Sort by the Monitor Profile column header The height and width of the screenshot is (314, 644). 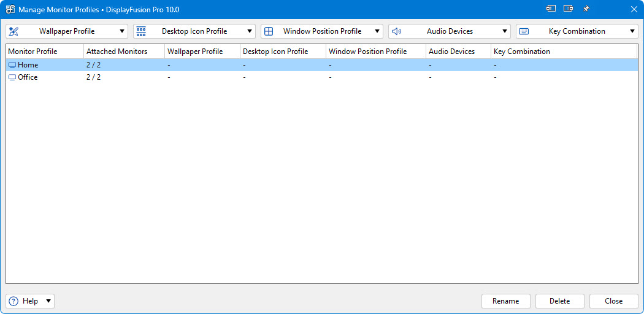[x=33, y=52]
